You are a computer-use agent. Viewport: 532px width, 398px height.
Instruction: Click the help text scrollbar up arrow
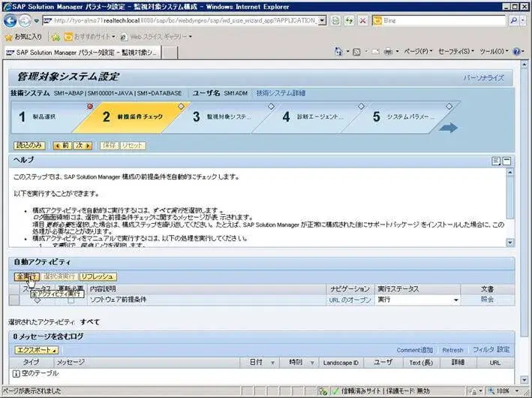click(510, 172)
